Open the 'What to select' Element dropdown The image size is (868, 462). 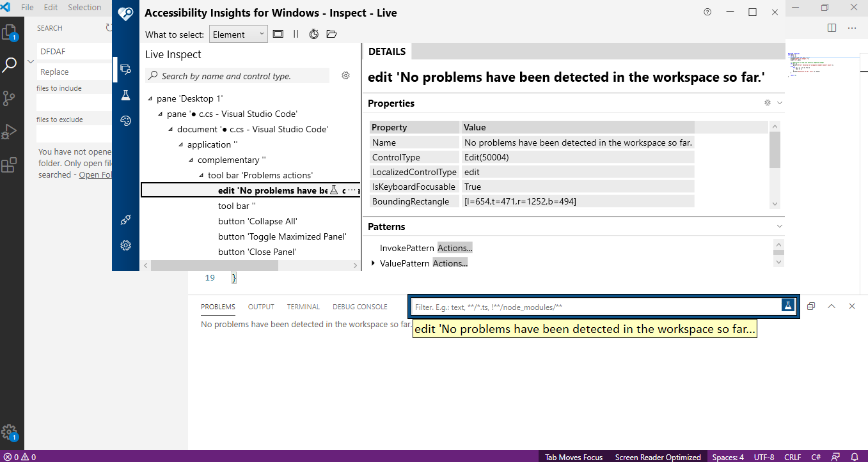[x=238, y=34]
